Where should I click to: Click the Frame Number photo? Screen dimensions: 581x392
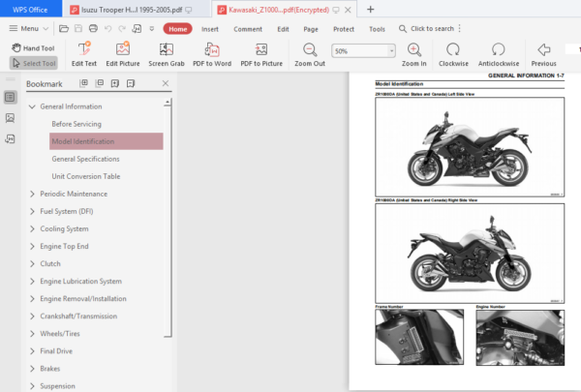click(x=419, y=337)
